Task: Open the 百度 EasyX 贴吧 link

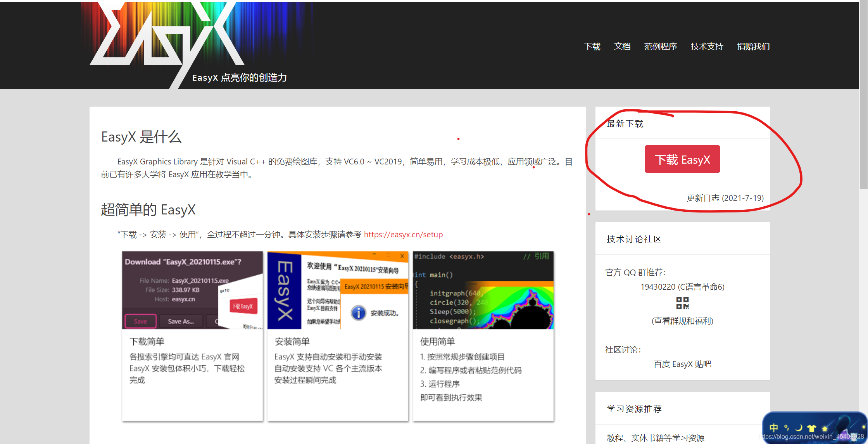Action: click(x=682, y=364)
